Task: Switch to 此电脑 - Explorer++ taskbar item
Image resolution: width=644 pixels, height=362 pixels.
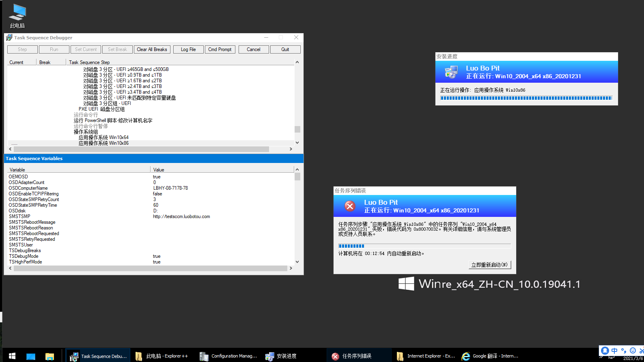Action: point(162,356)
